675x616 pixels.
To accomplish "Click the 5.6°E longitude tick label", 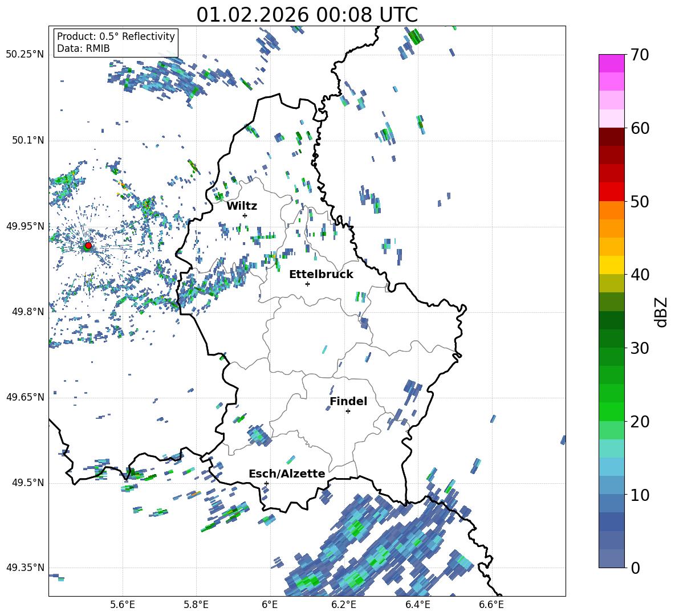I will (123, 604).
